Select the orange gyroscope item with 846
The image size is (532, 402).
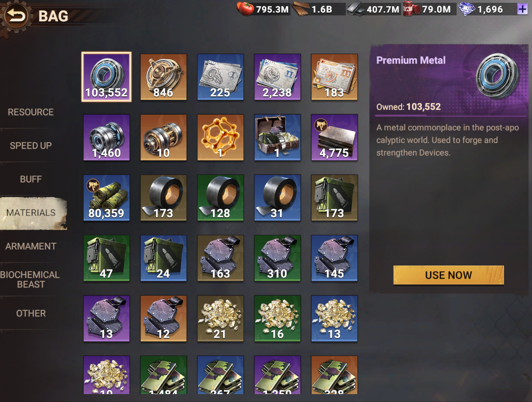click(x=163, y=77)
